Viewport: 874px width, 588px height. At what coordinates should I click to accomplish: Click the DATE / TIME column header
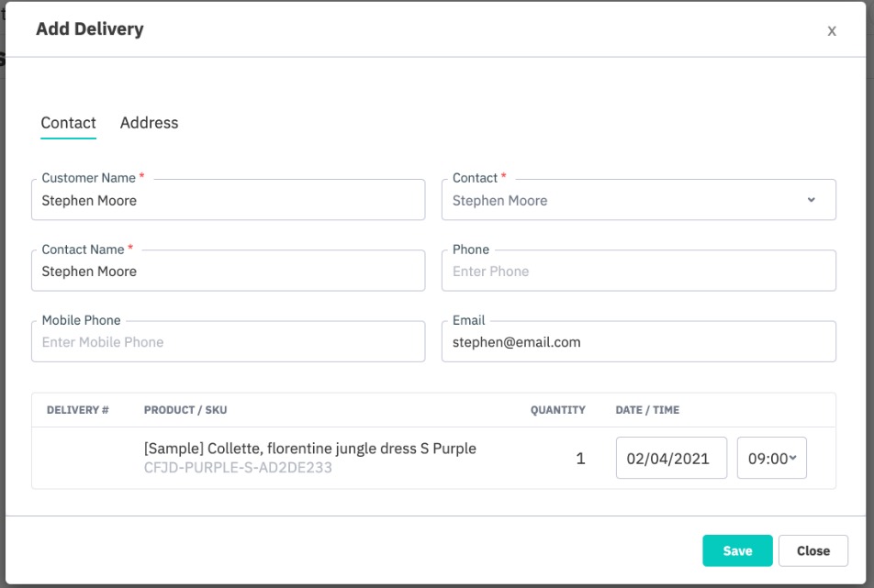(x=647, y=410)
